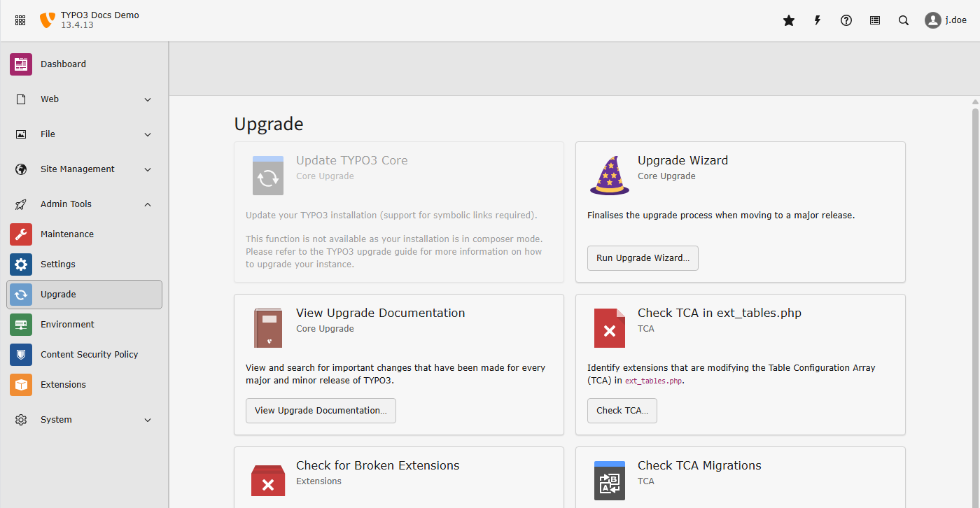Open the flush caches lightning icon
The height and width of the screenshot is (508, 980).
tap(818, 20)
